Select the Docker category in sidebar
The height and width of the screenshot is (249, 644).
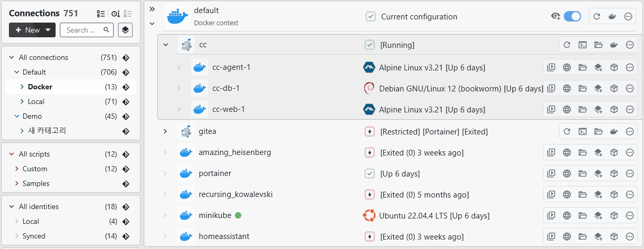(40, 87)
